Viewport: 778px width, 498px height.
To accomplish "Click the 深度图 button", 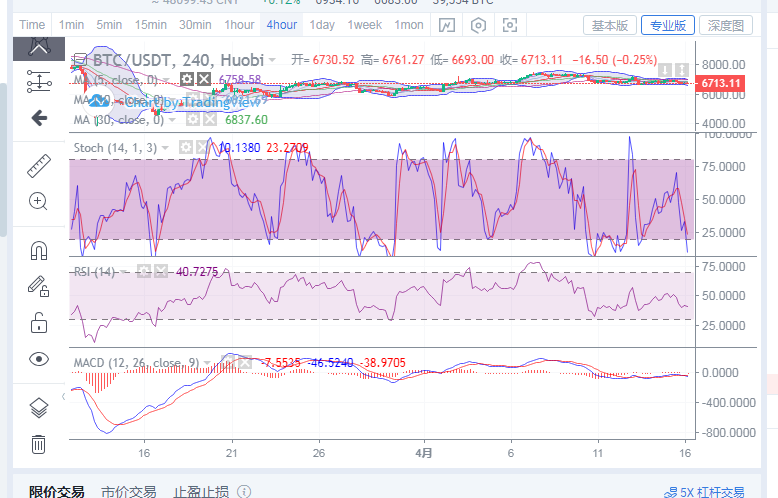I will (x=726, y=25).
